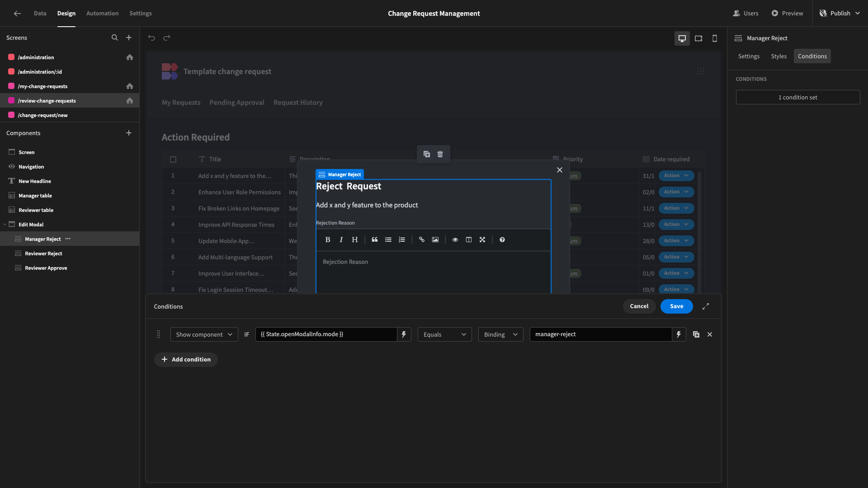
Task: Open the Show component action dropdown
Action: tap(204, 334)
